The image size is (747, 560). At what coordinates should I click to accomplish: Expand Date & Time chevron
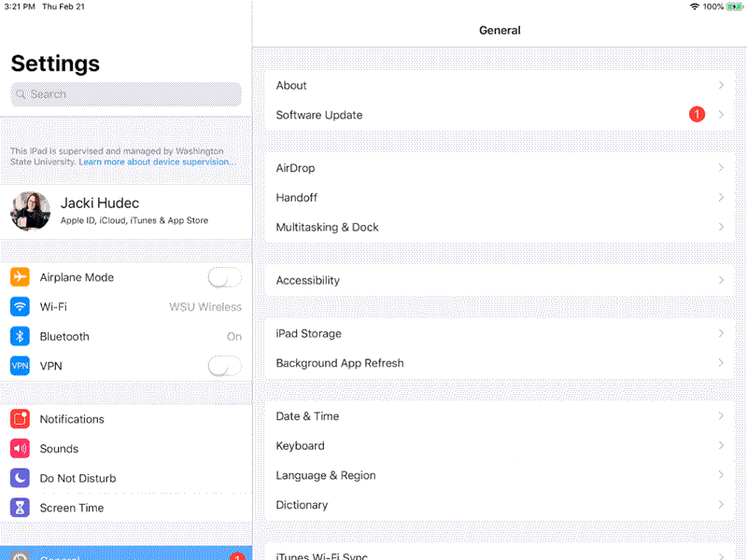click(721, 415)
